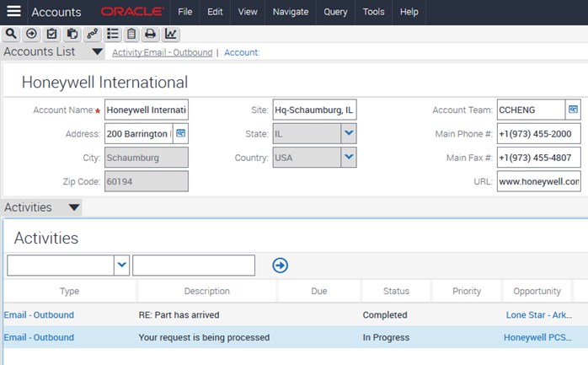Screen dimensions: 588x365
Task: Click the Account Name input field
Action: pyautogui.click(x=147, y=110)
